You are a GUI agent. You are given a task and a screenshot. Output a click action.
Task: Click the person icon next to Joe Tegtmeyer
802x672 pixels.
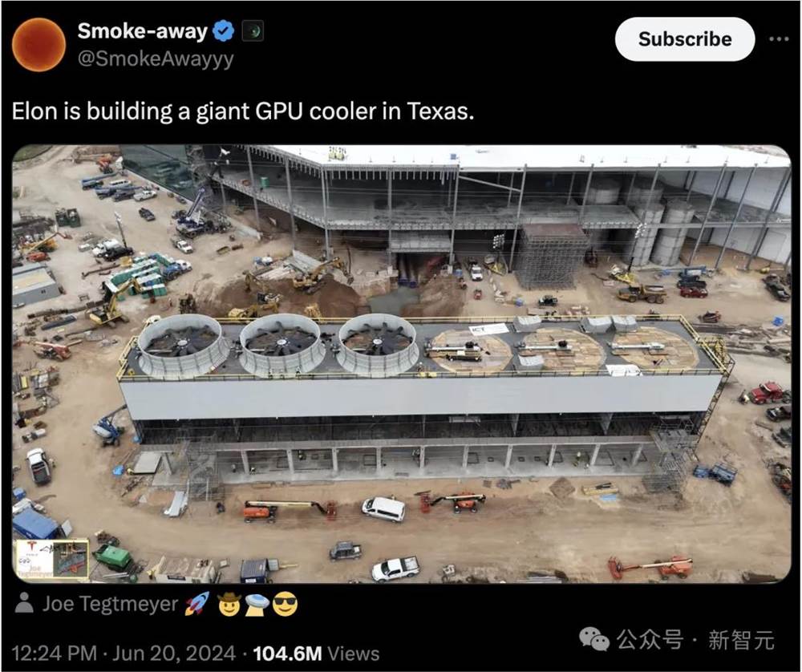click(x=24, y=603)
